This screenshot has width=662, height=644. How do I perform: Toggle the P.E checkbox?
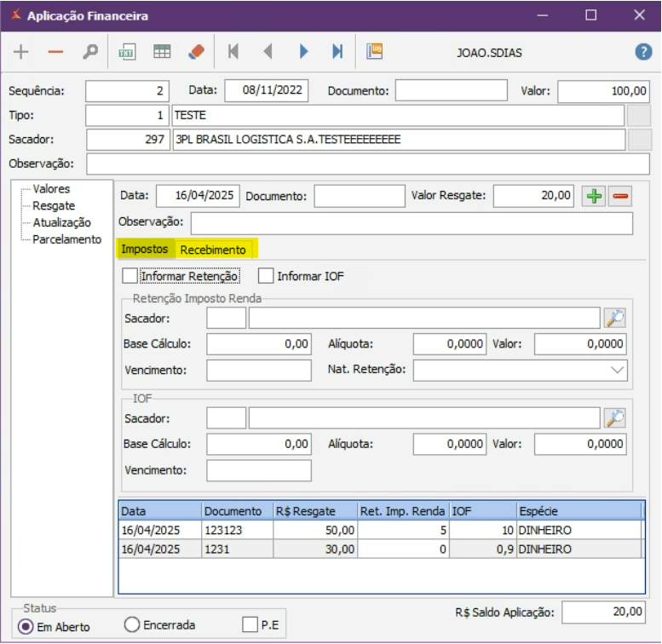pyautogui.click(x=250, y=625)
